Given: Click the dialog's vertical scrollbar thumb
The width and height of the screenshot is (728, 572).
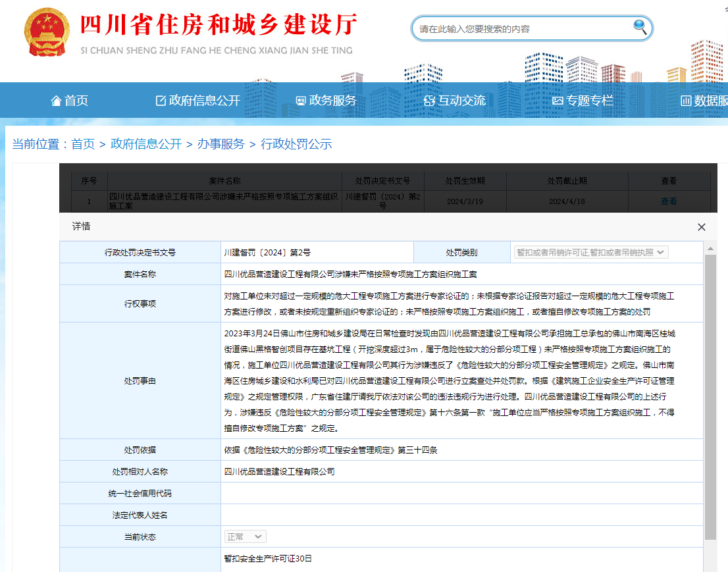Looking at the screenshot, I should pos(710,396).
